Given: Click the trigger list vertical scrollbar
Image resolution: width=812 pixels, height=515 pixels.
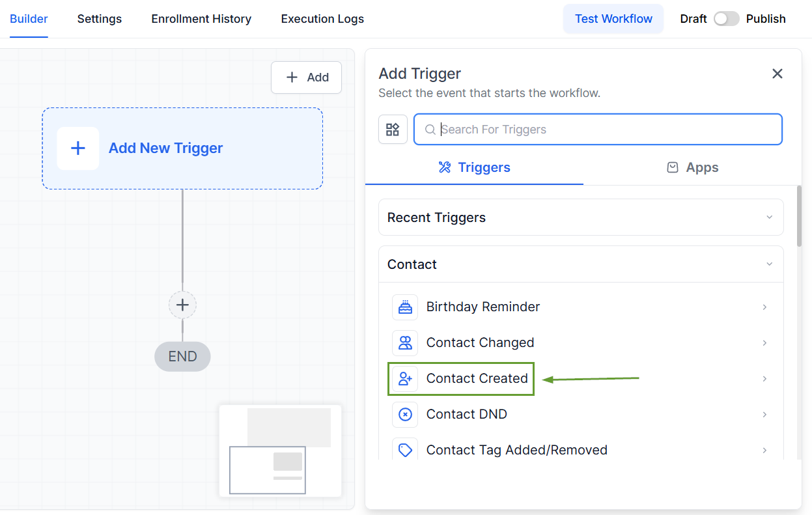Looking at the screenshot, I should [799, 216].
